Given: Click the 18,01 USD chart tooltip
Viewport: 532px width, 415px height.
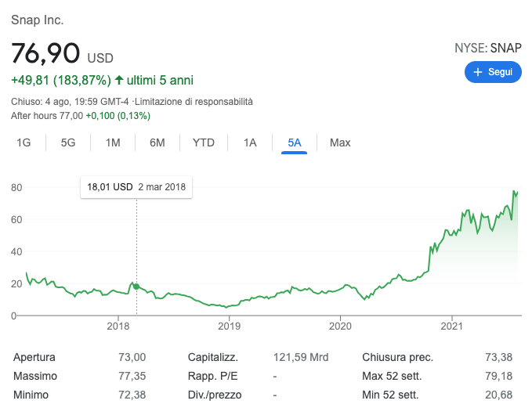Looking at the screenshot, I should (136, 187).
